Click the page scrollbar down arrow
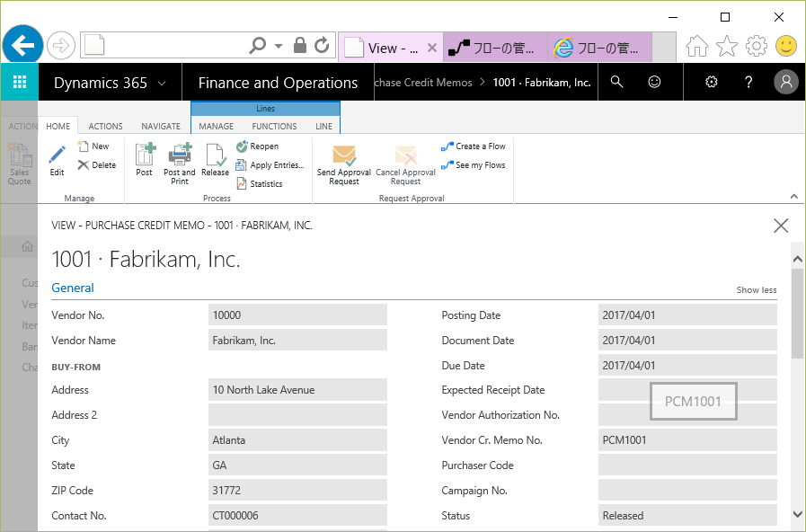Image resolution: width=806 pixels, height=532 pixels. (x=798, y=514)
